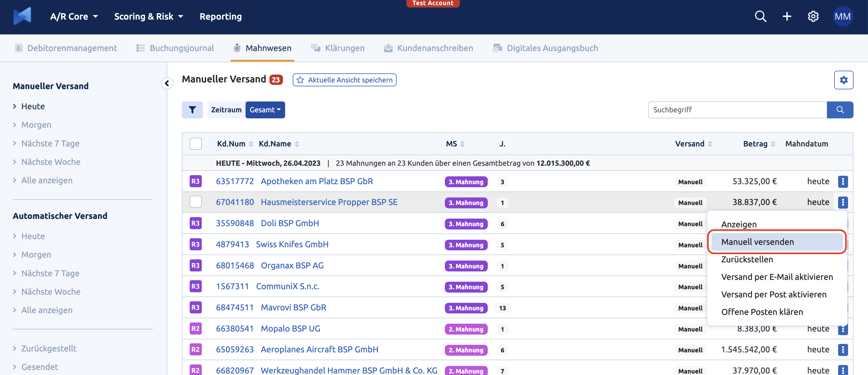The width and height of the screenshot is (868, 375).
Task: Click the filter funnel icon
Action: (x=192, y=110)
